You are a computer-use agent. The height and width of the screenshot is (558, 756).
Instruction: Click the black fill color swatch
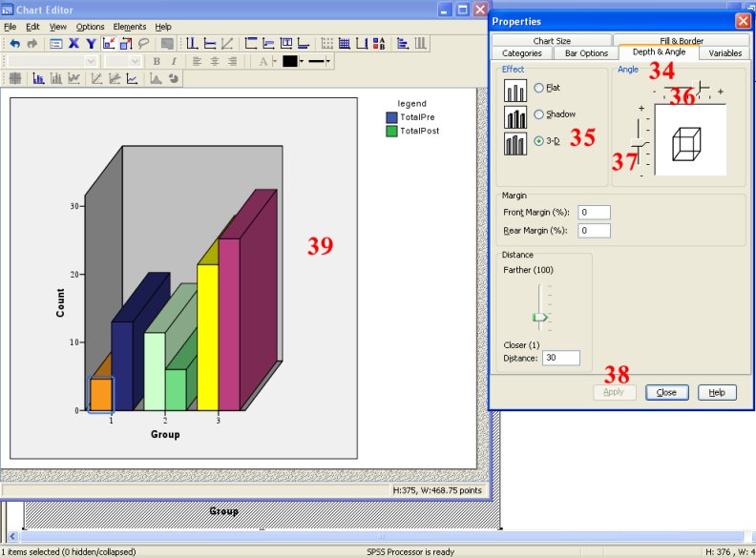[290, 61]
